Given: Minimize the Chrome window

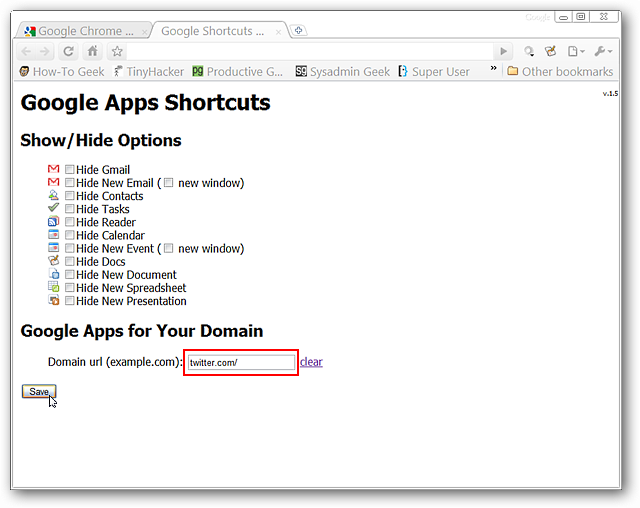Looking at the screenshot, I should (563, 17).
